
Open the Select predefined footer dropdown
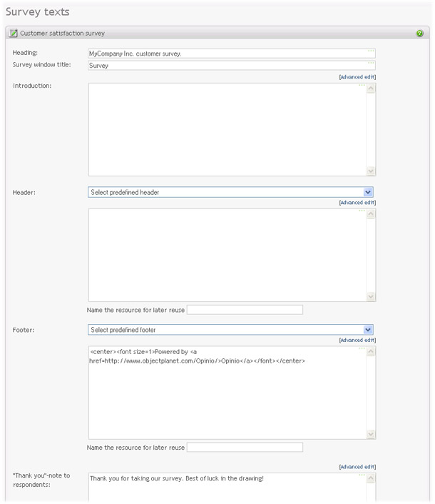(230, 330)
